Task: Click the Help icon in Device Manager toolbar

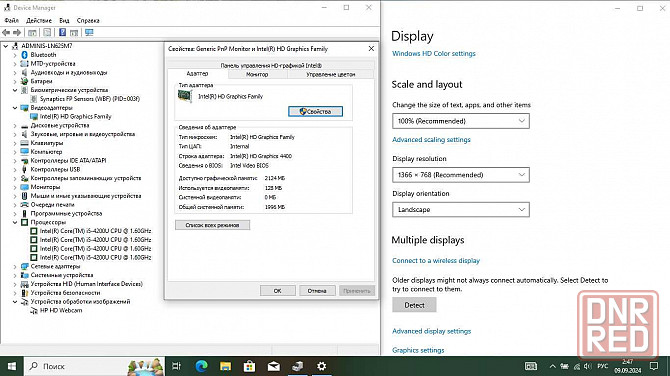Action: 62,32
